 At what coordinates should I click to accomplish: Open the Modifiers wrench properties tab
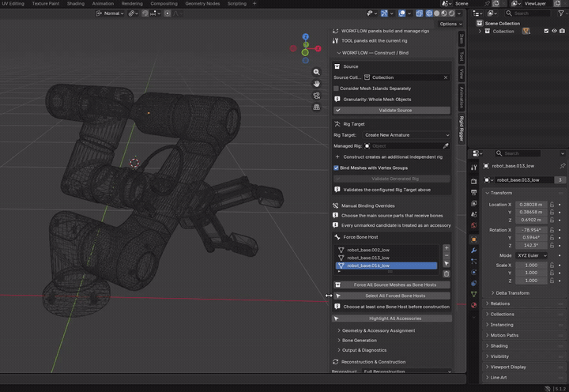[474, 251]
